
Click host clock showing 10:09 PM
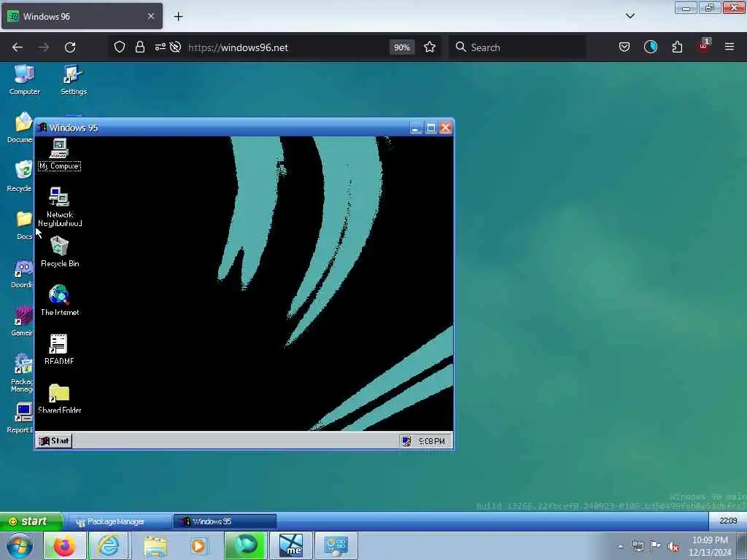tap(710, 546)
